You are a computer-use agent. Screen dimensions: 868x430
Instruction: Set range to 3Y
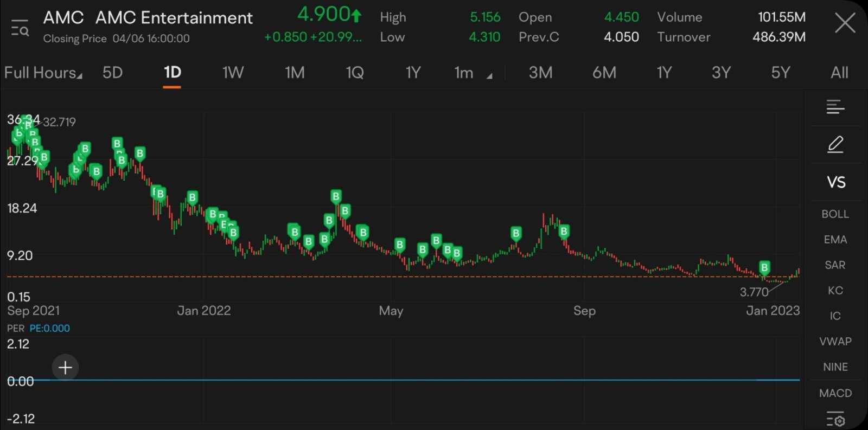click(x=721, y=73)
